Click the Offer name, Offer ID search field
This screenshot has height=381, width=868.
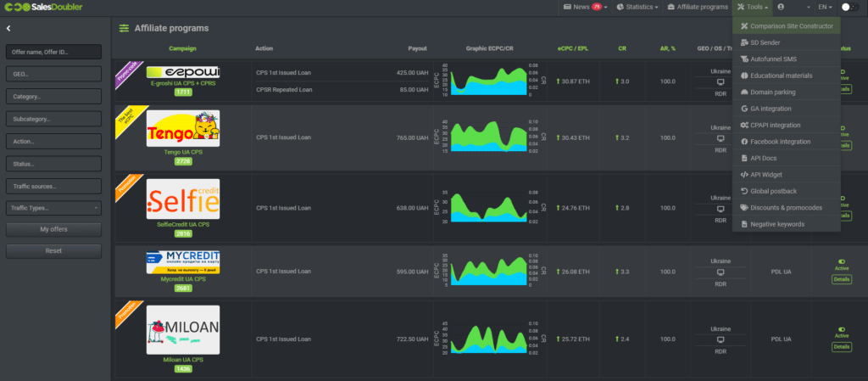click(x=53, y=53)
